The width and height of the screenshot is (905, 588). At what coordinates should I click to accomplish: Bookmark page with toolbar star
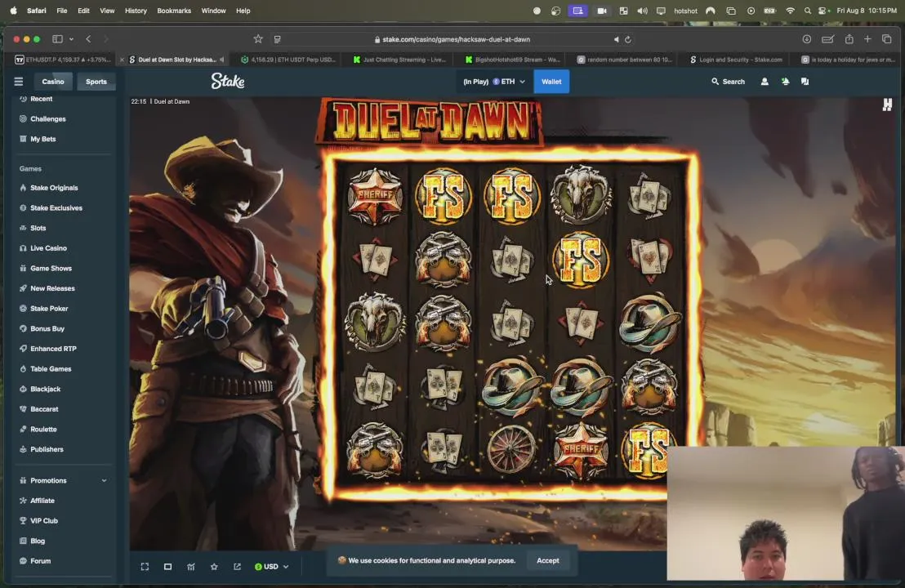[x=258, y=39]
